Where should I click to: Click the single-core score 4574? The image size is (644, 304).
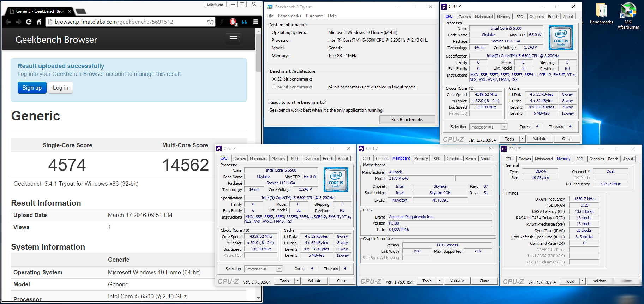click(x=67, y=165)
